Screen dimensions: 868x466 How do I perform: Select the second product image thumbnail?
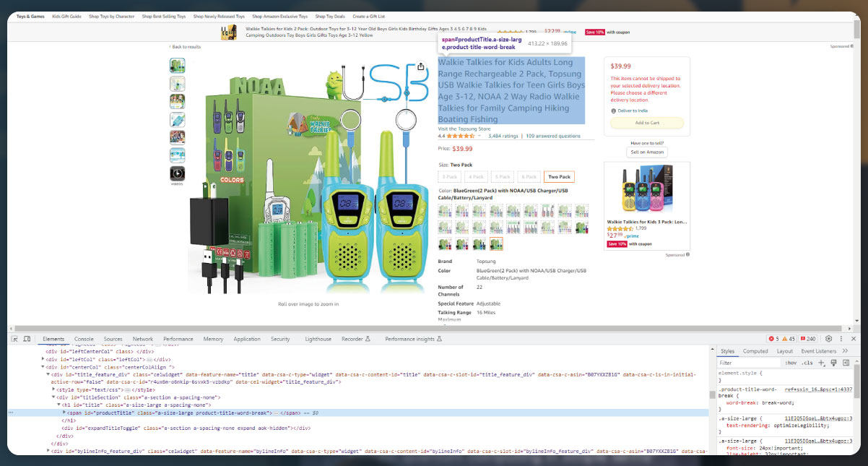coord(177,83)
